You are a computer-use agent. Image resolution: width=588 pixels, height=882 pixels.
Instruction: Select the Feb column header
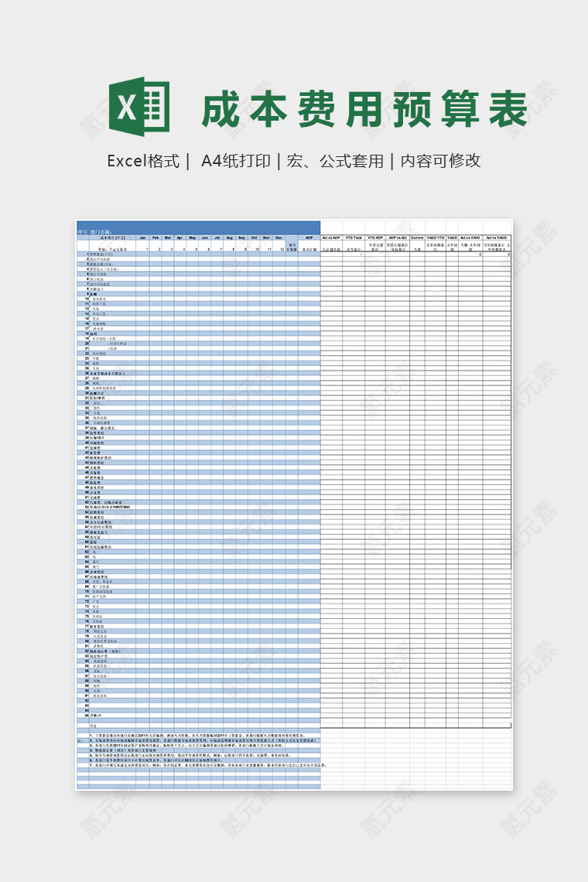click(x=156, y=238)
